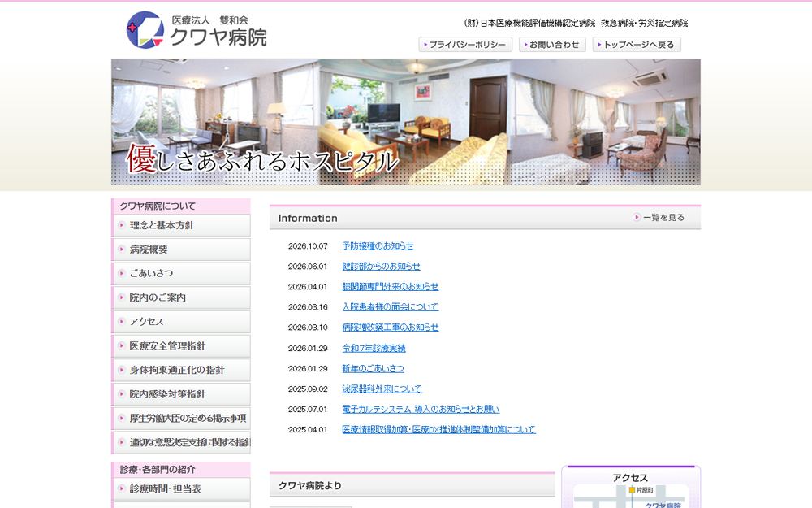Open お問い合わせ button
Viewport: 812px width, 508px height.
552,45
